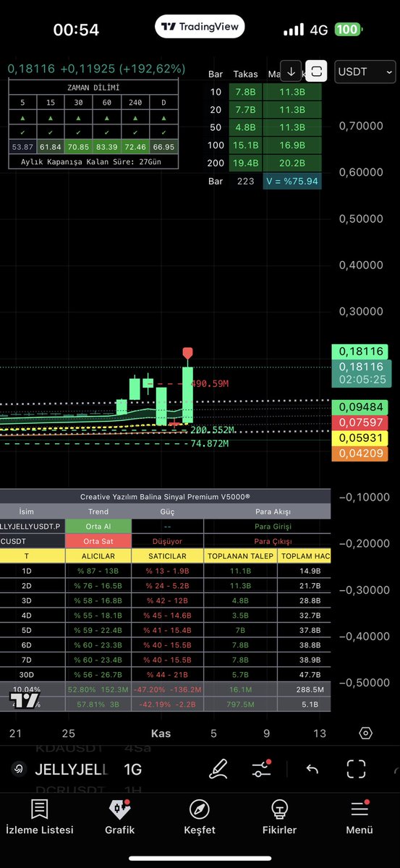The image size is (400, 868).
Task: Tap the TradingView pill at top
Action: point(200,27)
